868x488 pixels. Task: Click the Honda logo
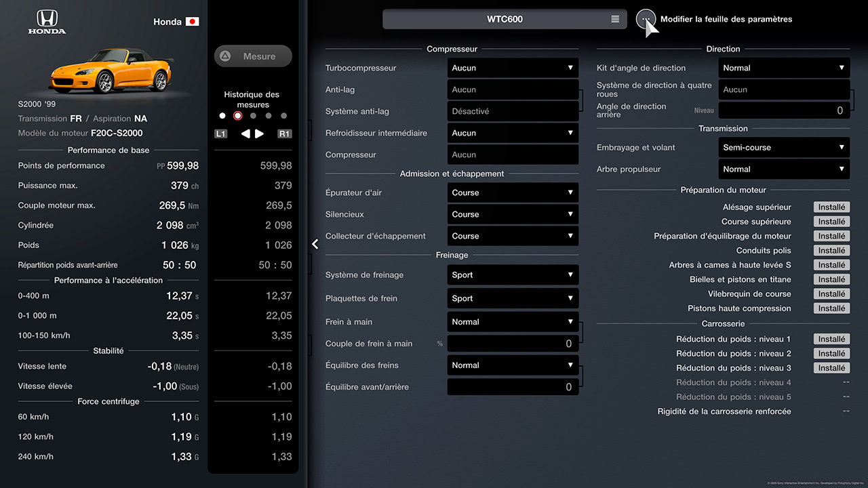47,22
